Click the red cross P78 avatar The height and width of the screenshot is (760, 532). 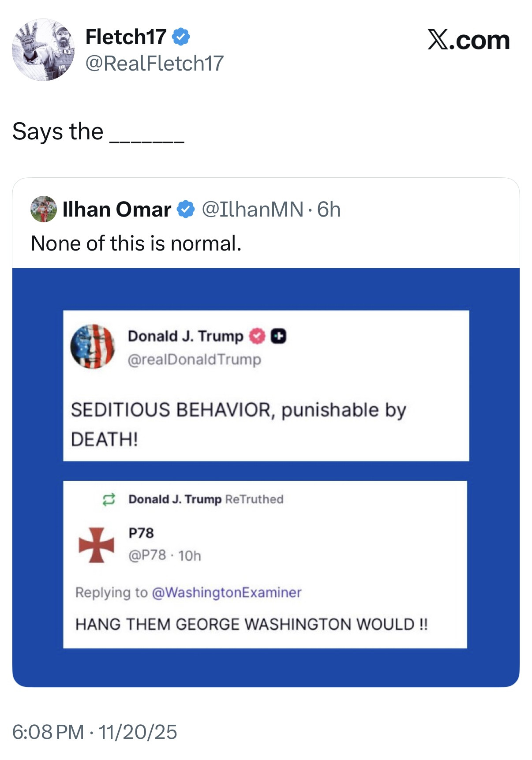[96, 545]
